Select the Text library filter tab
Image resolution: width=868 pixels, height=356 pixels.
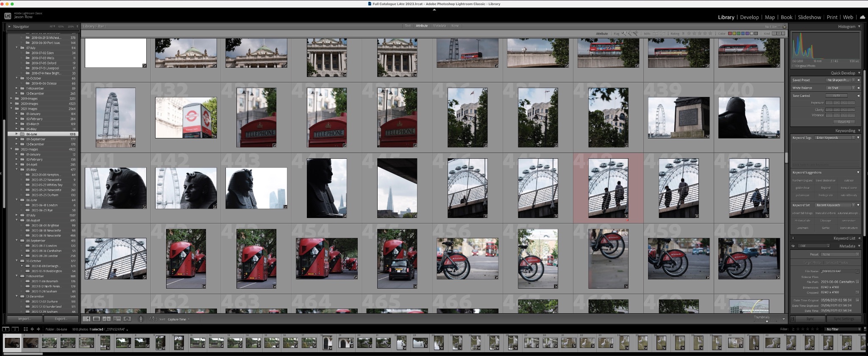coord(407,26)
